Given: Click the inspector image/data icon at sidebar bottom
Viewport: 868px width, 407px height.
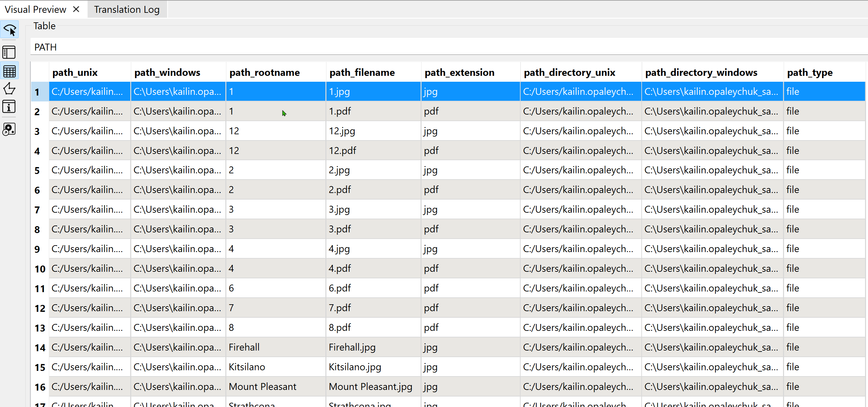Looking at the screenshot, I should click(9, 129).
